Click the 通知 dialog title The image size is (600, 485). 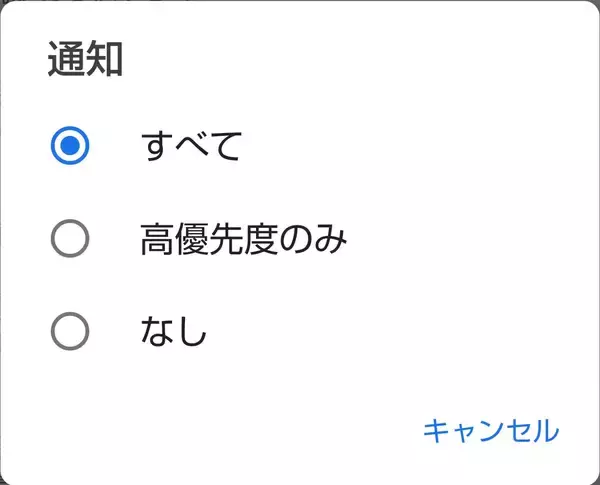click(x=85, y=61)
